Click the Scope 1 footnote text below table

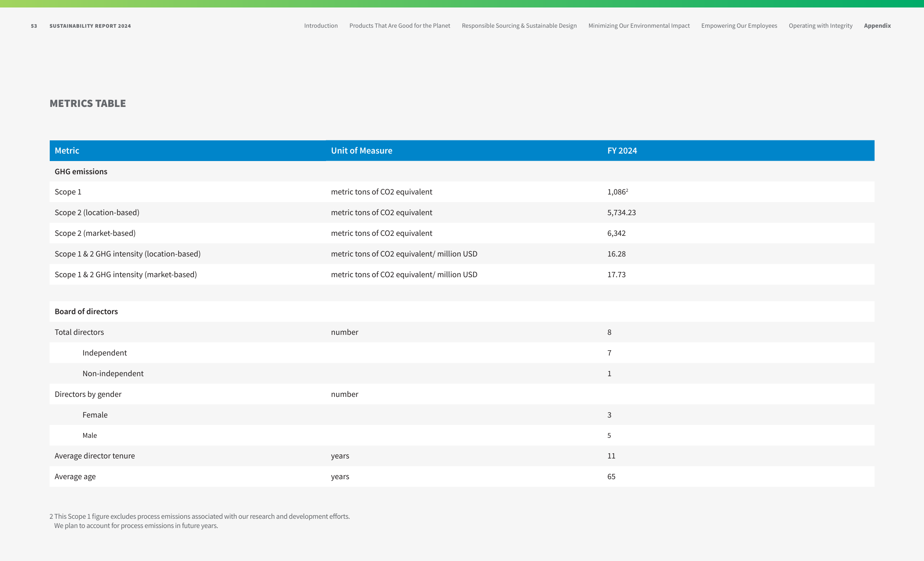(200, 521)
